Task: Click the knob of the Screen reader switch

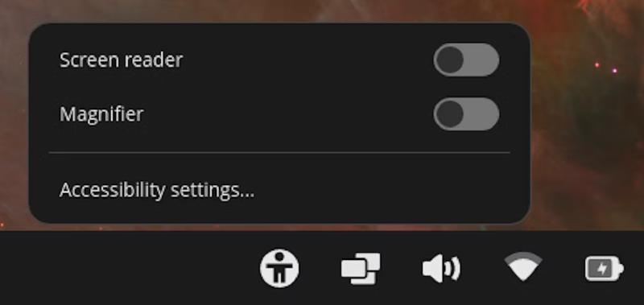Action: point(449,60)
